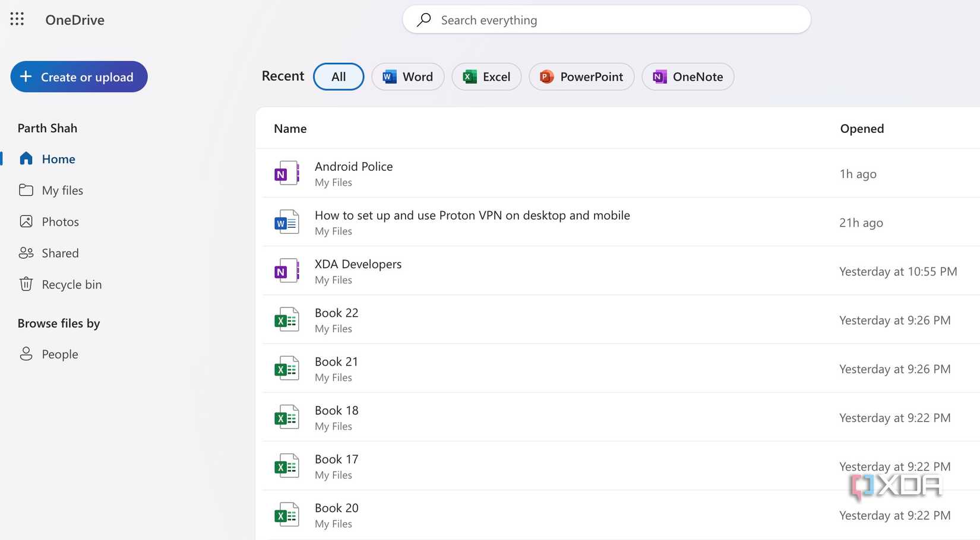Open My files in the sidebar
Screen dimensions: 980x540
pyautogui.click(x=62, y=190)
